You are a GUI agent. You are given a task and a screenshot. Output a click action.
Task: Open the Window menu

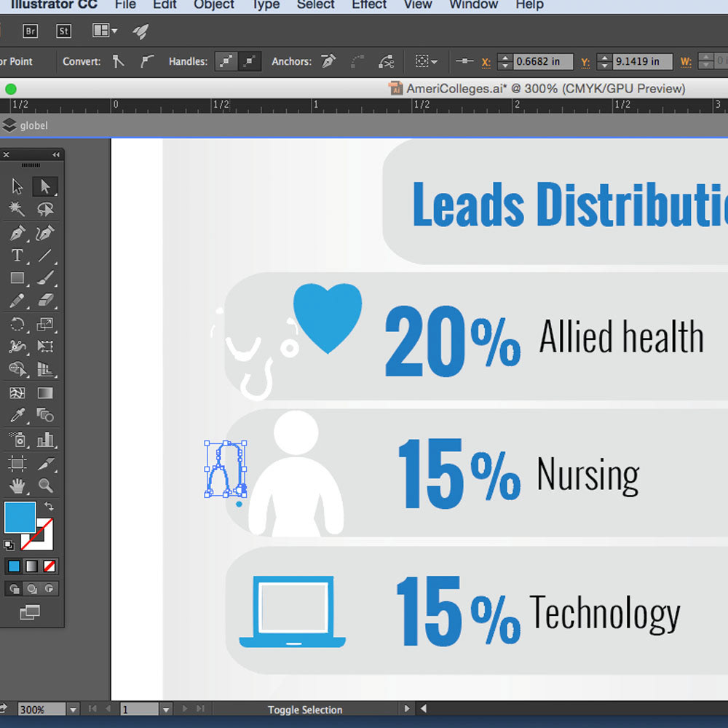click(x=474, y=4)
